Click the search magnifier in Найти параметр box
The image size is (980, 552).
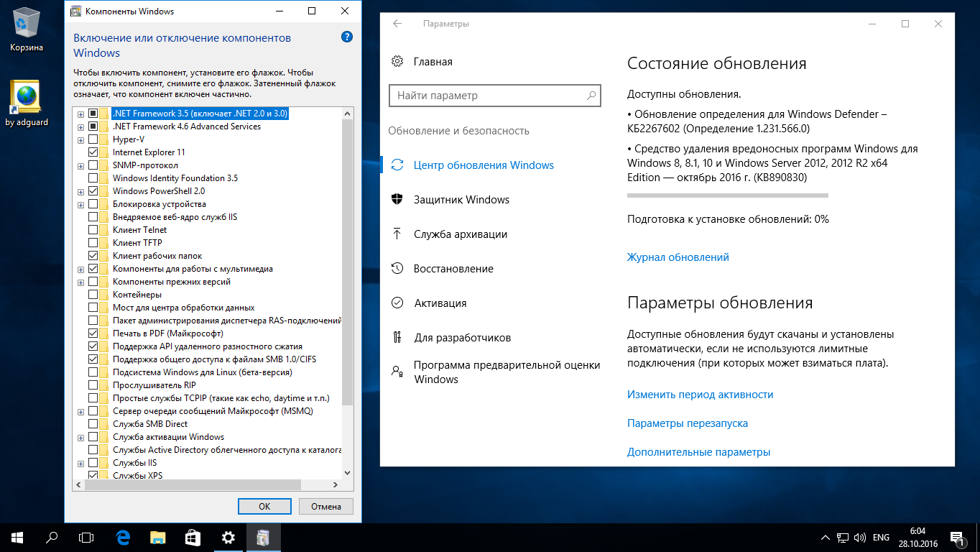(x=591, y=96)
